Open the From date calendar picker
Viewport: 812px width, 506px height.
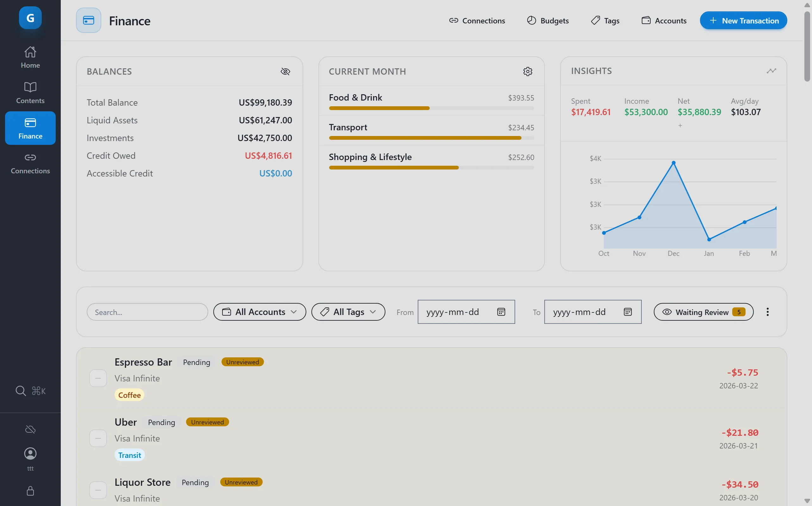click(x=501, y=312)
